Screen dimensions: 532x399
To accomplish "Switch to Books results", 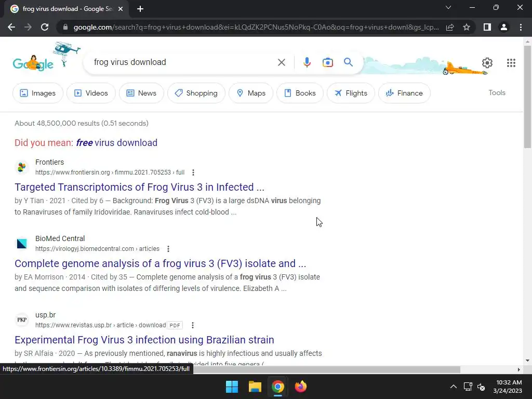I will click(x=300, y=93).
